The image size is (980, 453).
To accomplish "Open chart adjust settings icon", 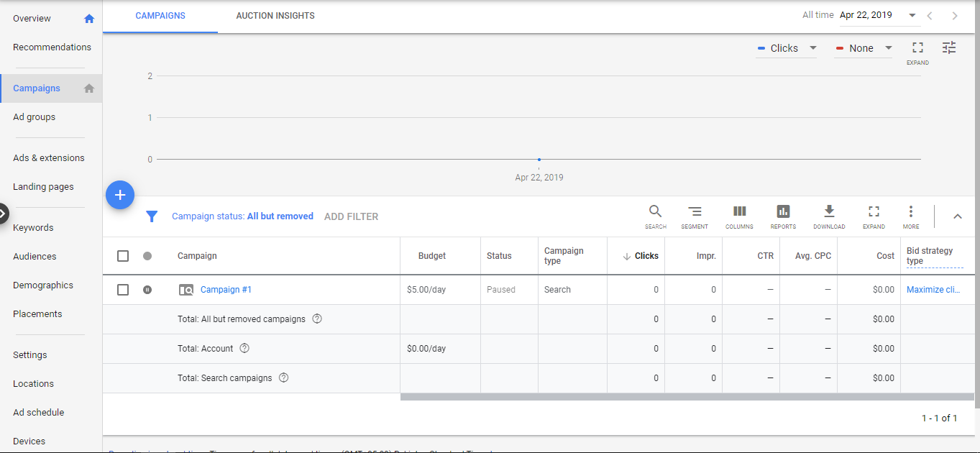I will coord(949,48).
